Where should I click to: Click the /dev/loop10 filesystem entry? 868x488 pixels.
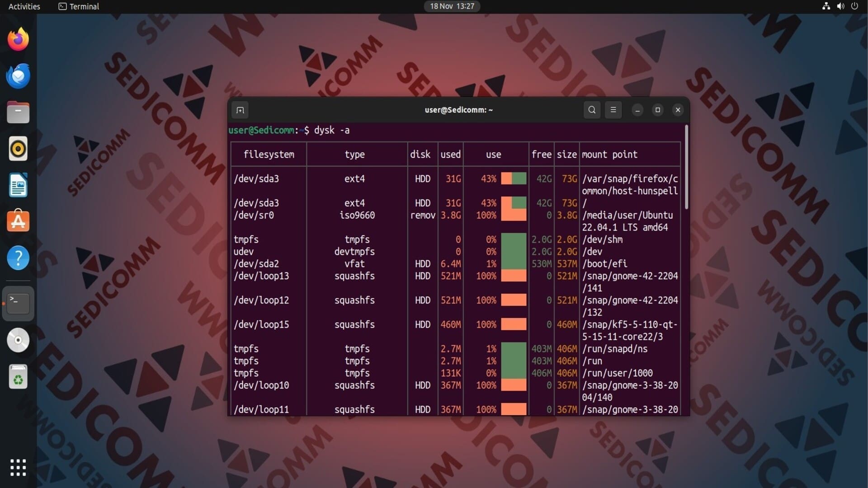(x=261, y=385)
